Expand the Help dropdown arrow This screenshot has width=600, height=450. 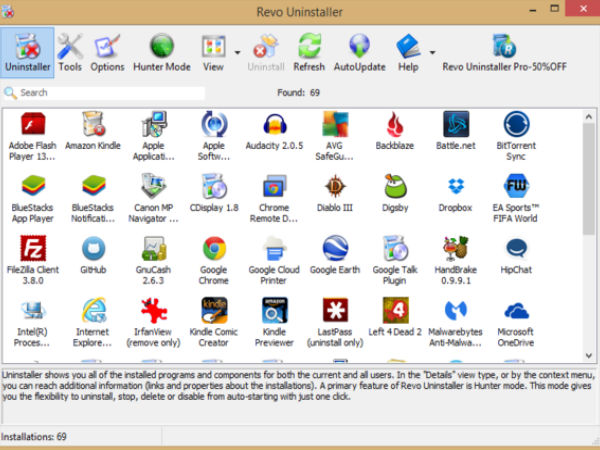[432, 52]
